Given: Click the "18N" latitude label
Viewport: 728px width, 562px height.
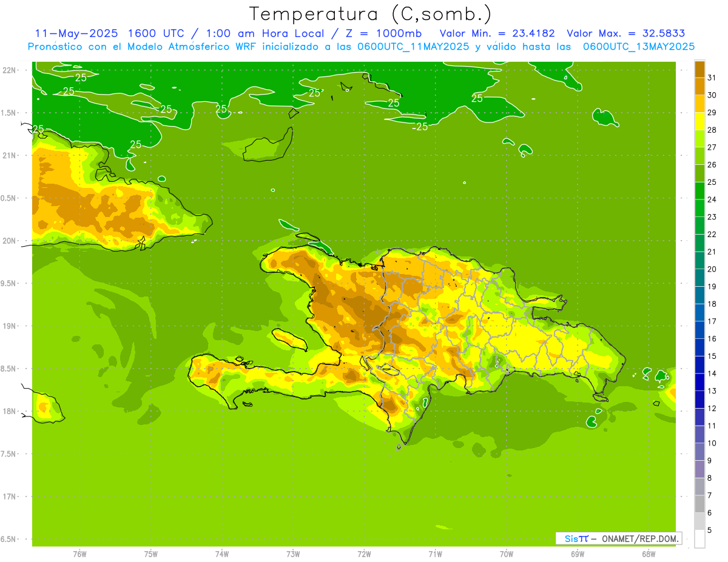Looking at the screenshot, I should click(x=9, y=411).
